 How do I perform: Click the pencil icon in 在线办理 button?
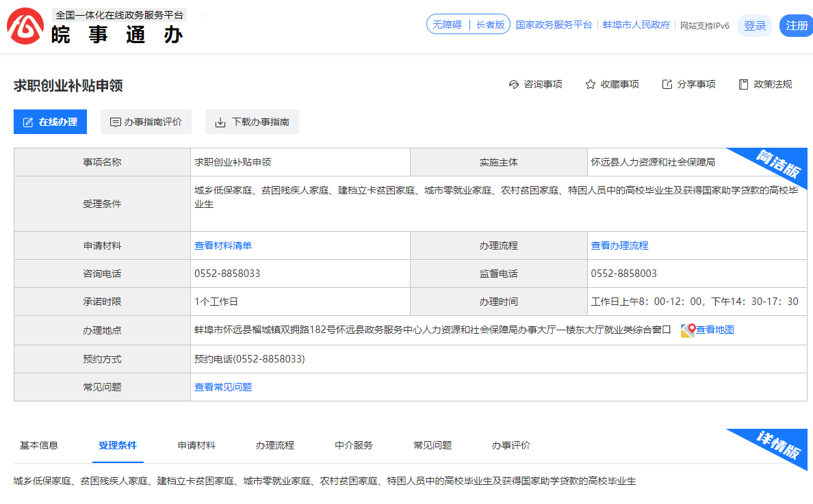pos(29,122)
